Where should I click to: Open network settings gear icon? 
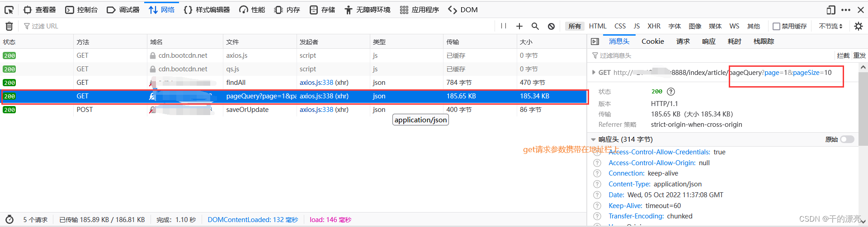pyautogui.click(x=859, y=26)
